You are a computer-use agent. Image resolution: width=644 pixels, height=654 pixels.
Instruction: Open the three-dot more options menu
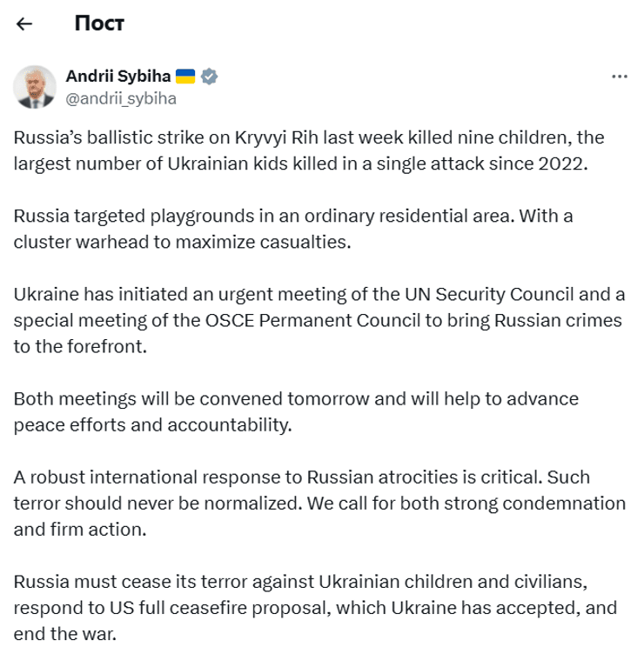[619, 77]
